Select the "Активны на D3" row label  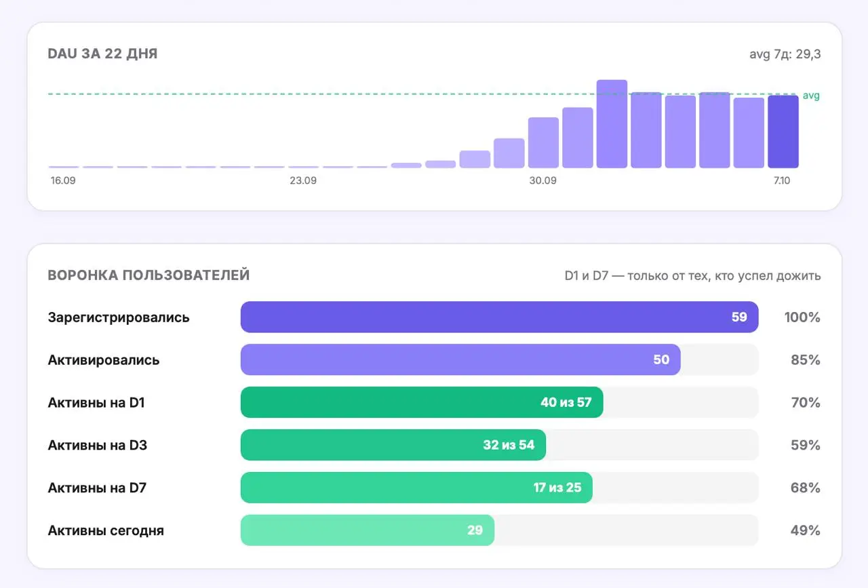[x=98, y=446]
